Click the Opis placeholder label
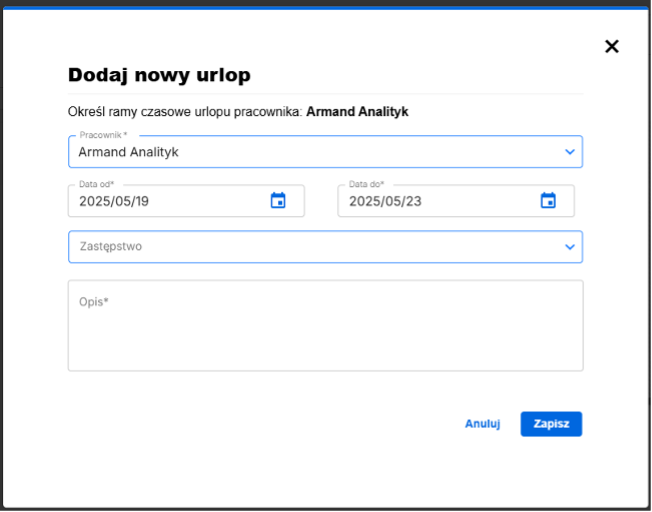 (x=93, y=301)
